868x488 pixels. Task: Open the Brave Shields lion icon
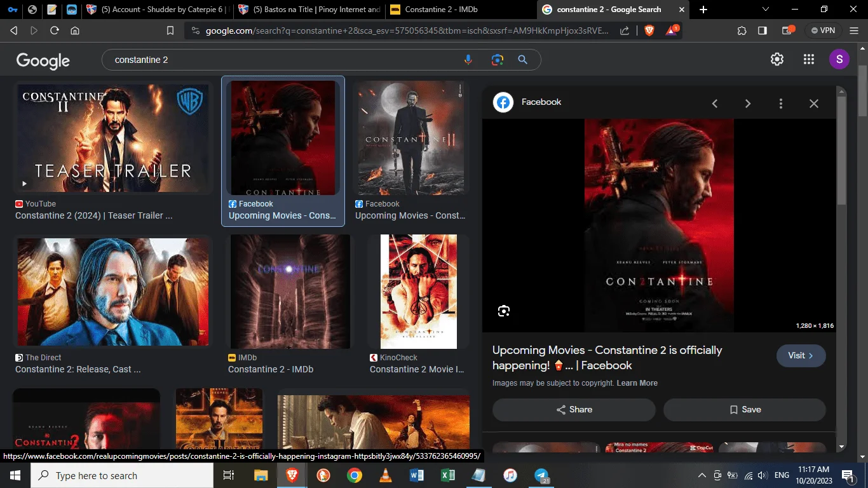(x=649, y=30)
